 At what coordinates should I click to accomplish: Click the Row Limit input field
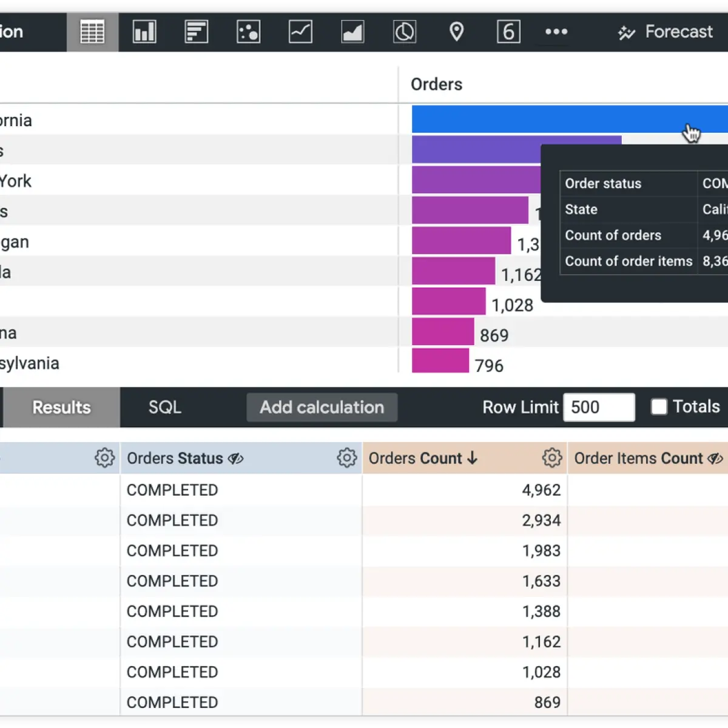(599, 407)
